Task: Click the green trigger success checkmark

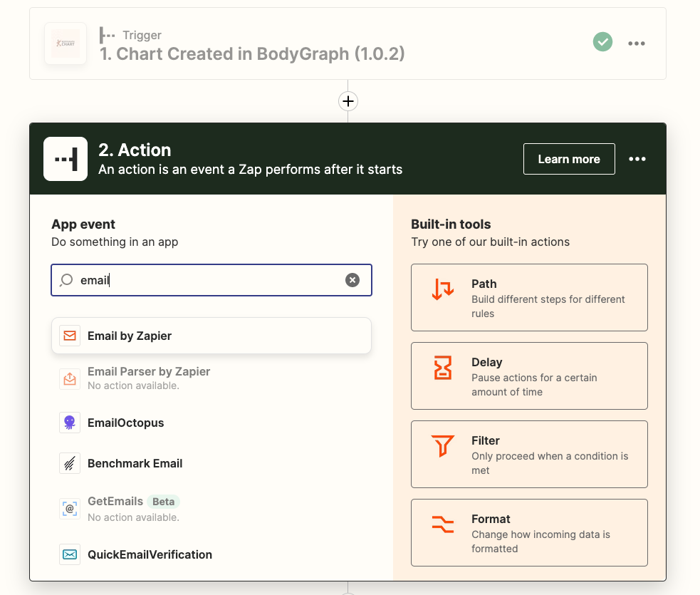Action: click(x=602, y=42)
